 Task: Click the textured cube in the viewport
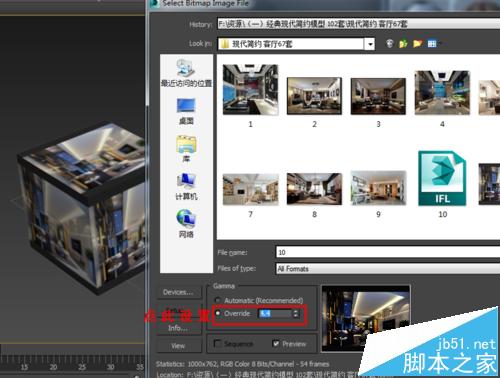click(82, 208)
